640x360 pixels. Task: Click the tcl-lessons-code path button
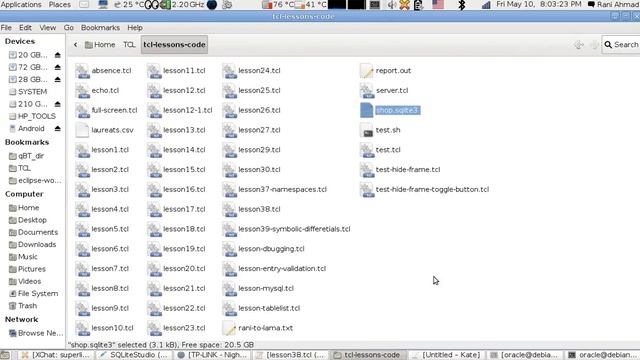pos(174,45)
